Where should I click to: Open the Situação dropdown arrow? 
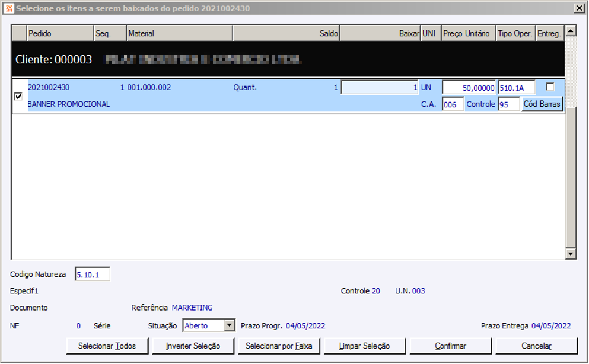(230, 325)
